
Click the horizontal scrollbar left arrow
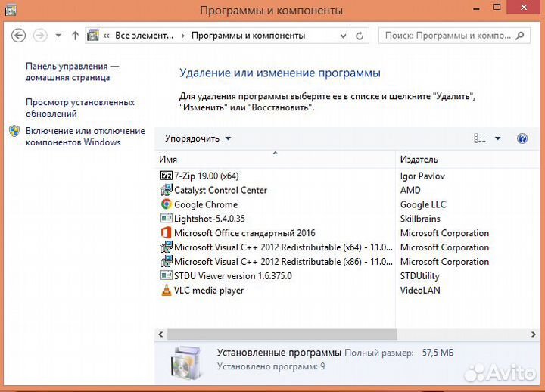click(160, 334)
